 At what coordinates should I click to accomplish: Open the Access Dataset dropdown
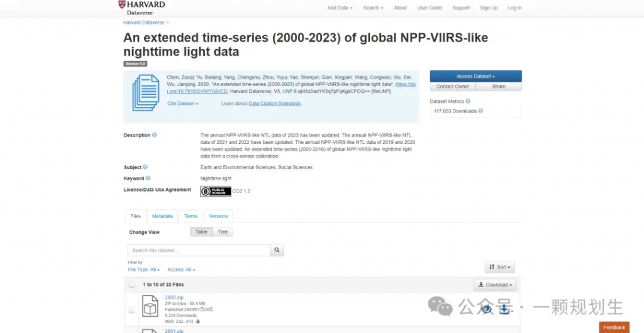coord(475,76)
